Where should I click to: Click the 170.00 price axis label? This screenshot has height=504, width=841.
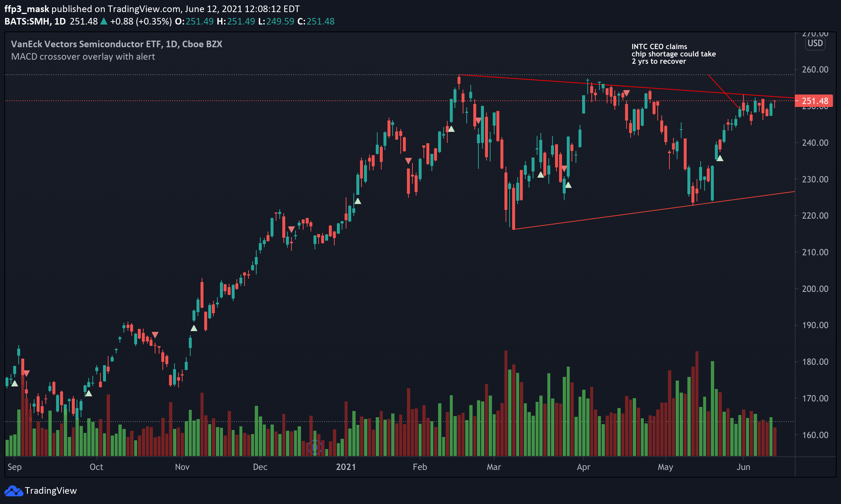tap(815, 399)
